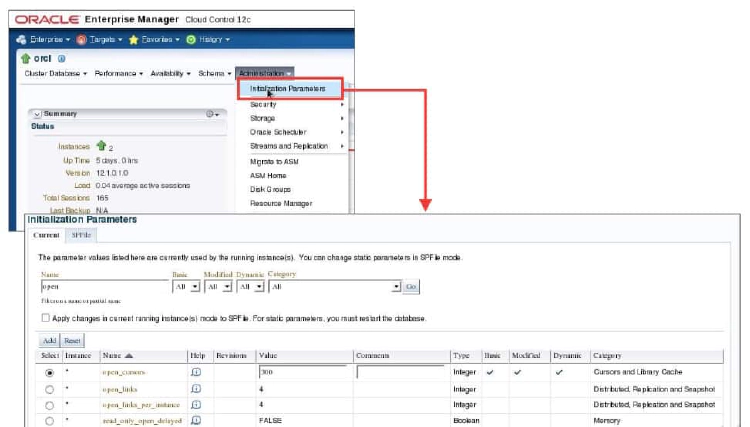Click the info icon next to orcl
Viewport: 750px width, 427px height.
[x=61, y=59]
